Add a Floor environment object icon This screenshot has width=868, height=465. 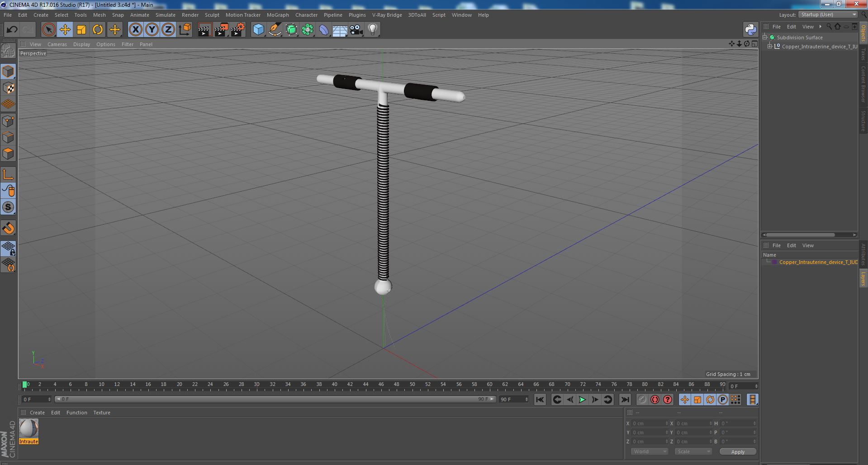tap(340, 30)
